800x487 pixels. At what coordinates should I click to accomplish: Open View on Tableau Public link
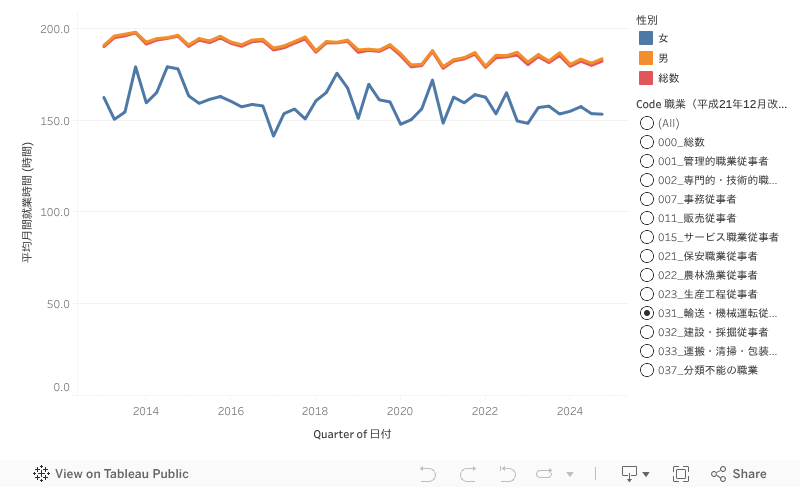coord(121,474)
